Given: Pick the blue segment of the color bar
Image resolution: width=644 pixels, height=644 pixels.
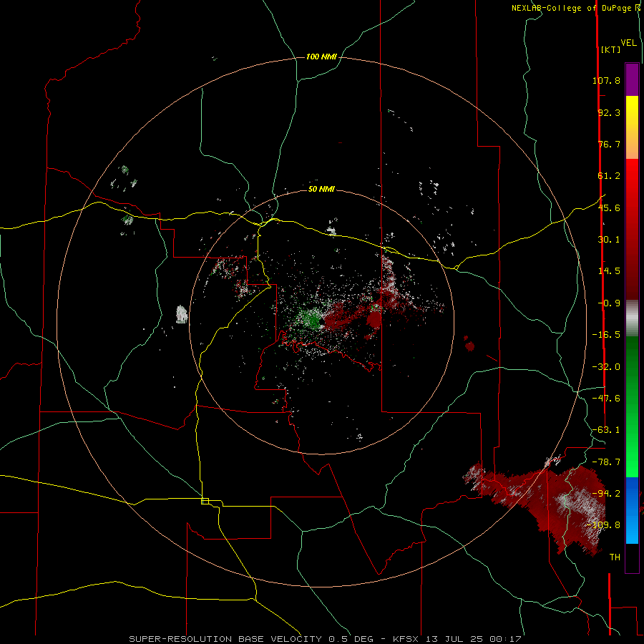Looking at the screenshot, I should coord(632,510).
